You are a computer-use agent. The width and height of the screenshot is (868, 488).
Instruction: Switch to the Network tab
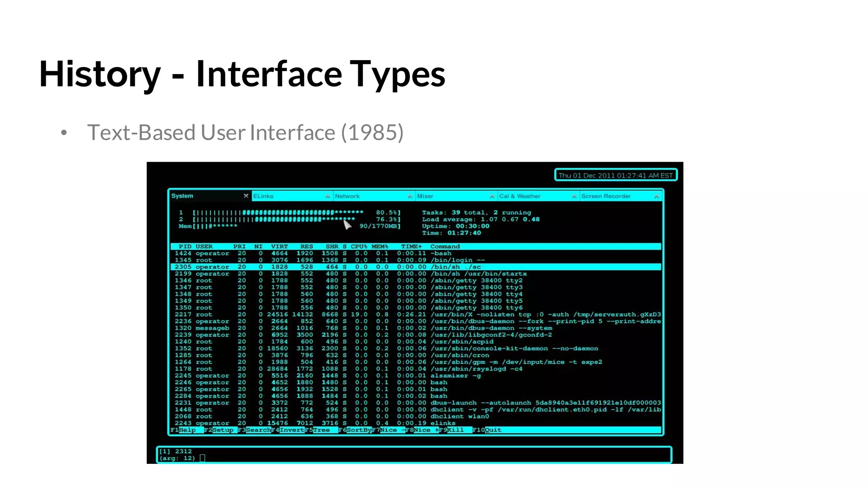tap(374, 196)
